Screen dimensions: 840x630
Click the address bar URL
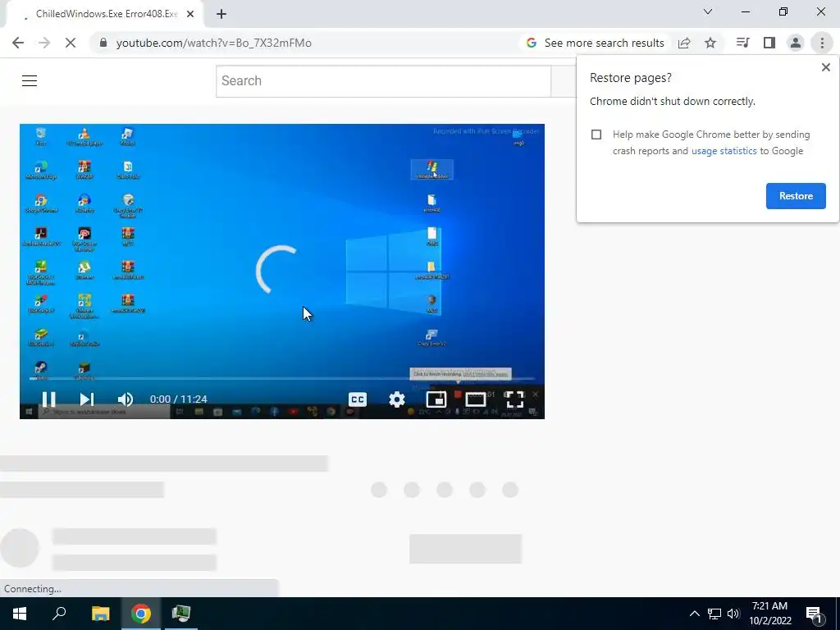[x=214, y=43]
